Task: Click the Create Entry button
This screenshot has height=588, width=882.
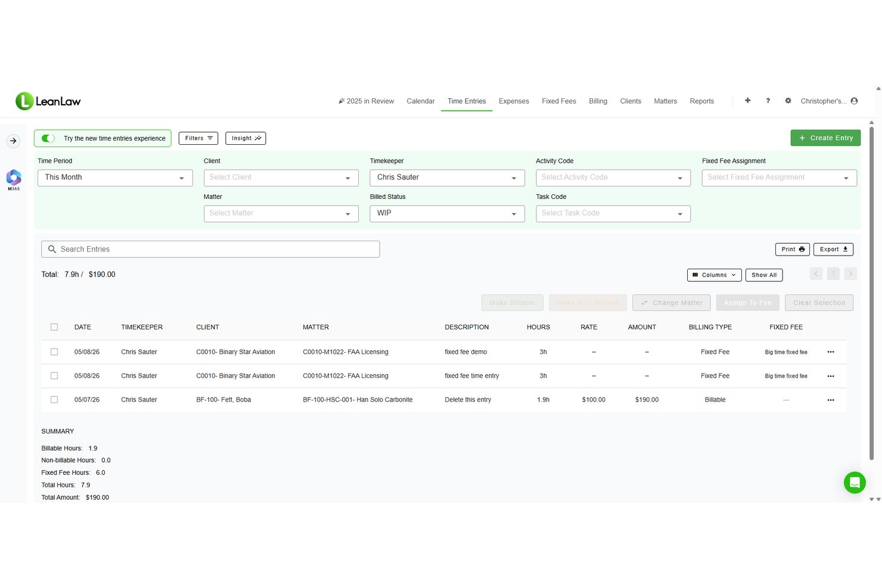Action: (x=825, y=138)
